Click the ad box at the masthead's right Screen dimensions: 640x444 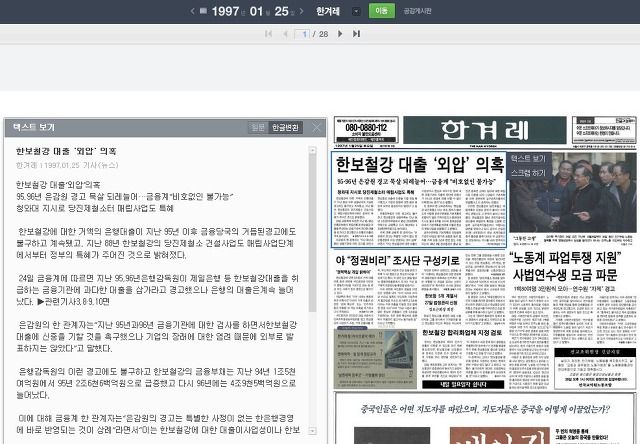[604, 130]
